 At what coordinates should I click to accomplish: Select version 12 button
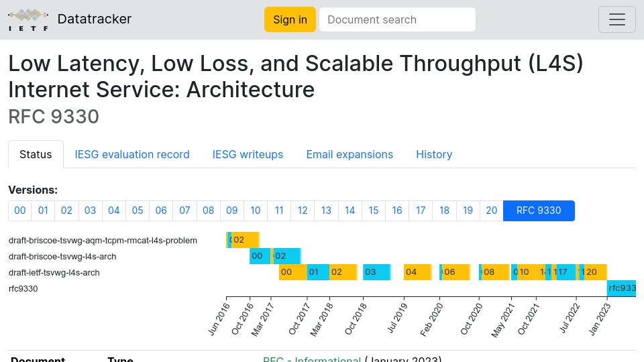[303, 210]
